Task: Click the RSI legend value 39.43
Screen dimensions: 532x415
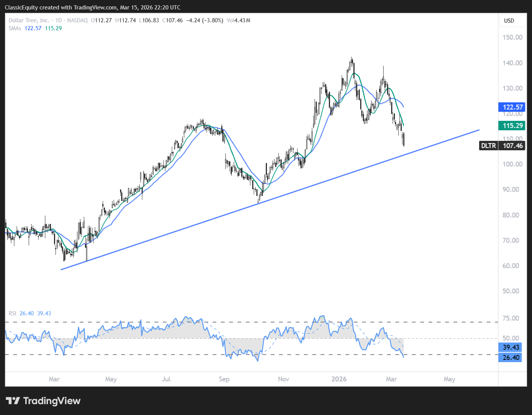Action: click(44, 313)
